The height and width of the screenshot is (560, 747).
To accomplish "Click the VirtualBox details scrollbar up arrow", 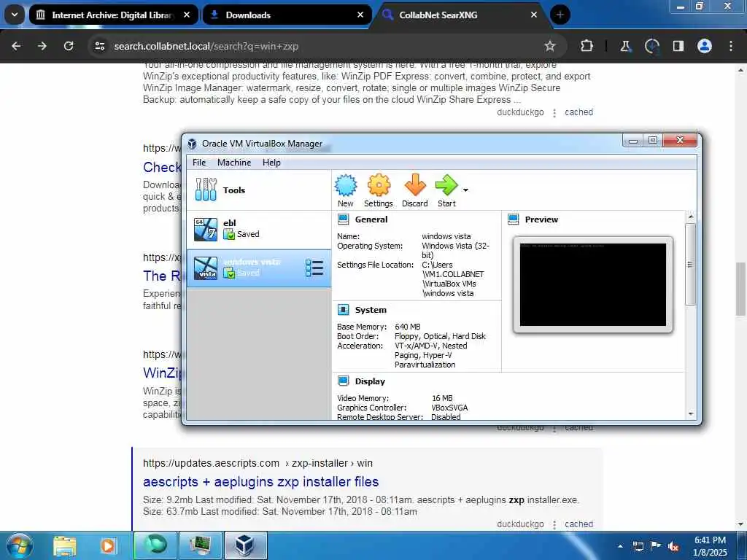I will pos(691,217).
